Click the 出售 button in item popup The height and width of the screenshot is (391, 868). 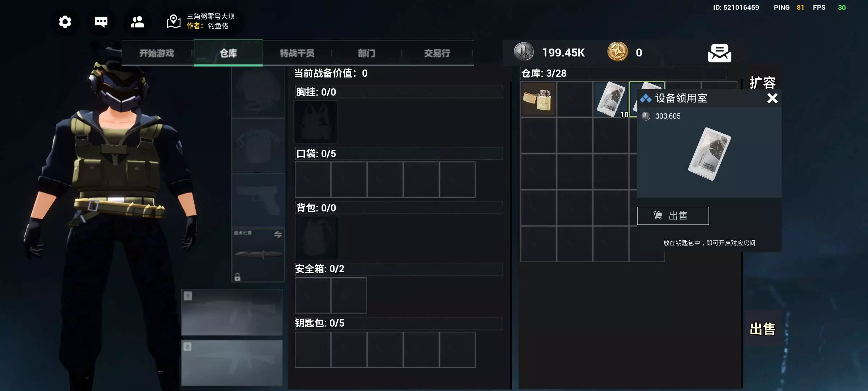(673, 216)
